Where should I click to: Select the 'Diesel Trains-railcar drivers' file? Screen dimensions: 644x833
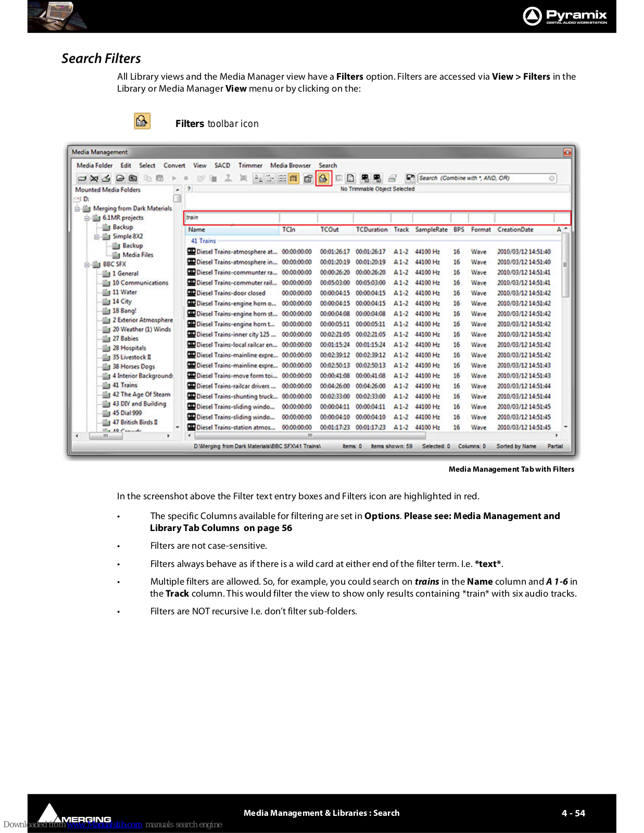click(373, 386)
